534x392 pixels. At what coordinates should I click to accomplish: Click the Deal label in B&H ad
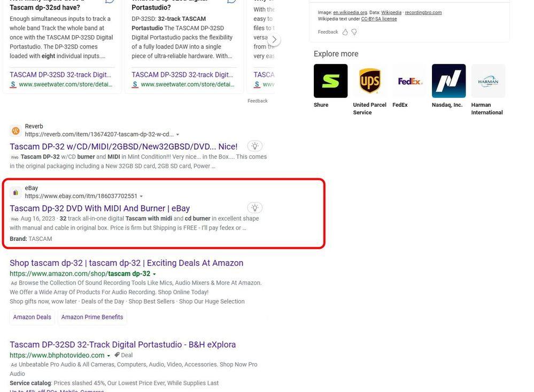pos(127,355)
